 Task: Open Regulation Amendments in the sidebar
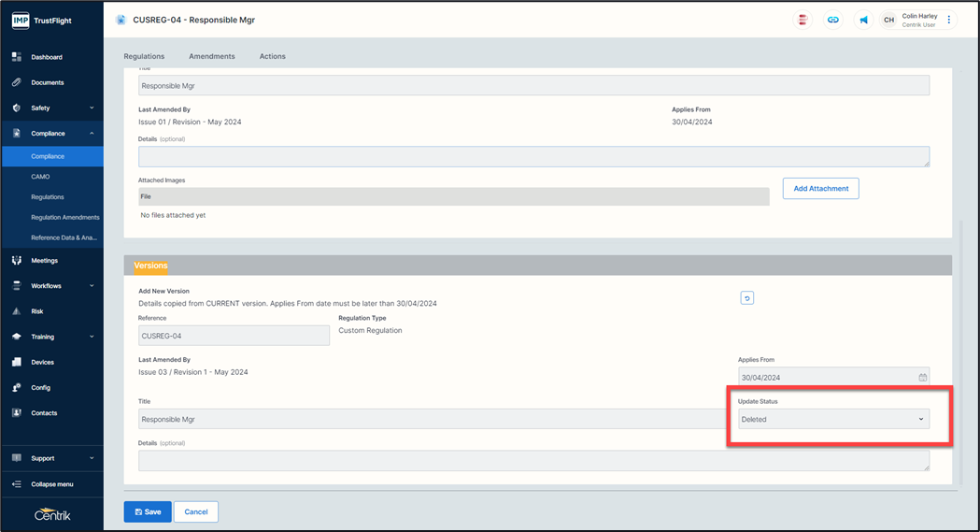(64, 217)
